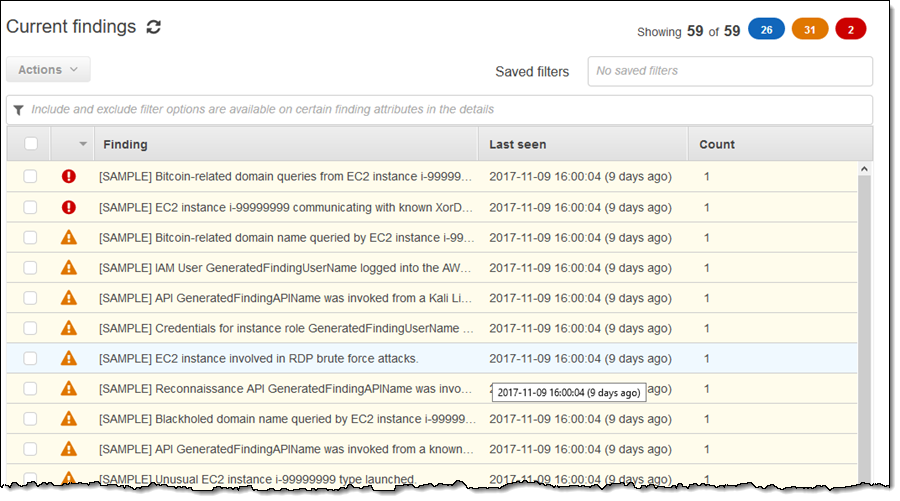Open the Saved filters combo box

click(729, 71)
